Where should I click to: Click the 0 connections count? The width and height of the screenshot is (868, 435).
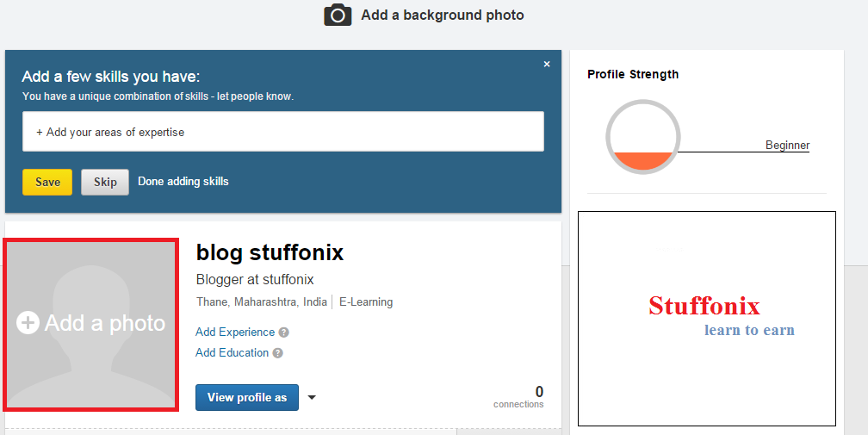pos(518,397)
